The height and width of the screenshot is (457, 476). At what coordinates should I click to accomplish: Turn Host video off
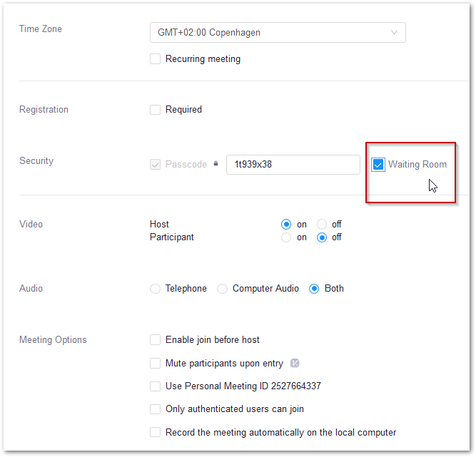pos(322,225)
